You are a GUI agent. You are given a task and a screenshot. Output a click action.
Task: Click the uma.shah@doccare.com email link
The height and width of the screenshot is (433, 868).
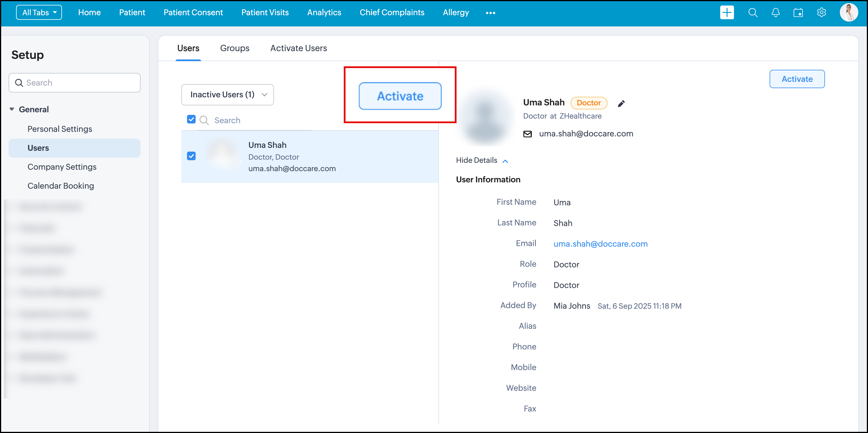(x=600, y=243)
